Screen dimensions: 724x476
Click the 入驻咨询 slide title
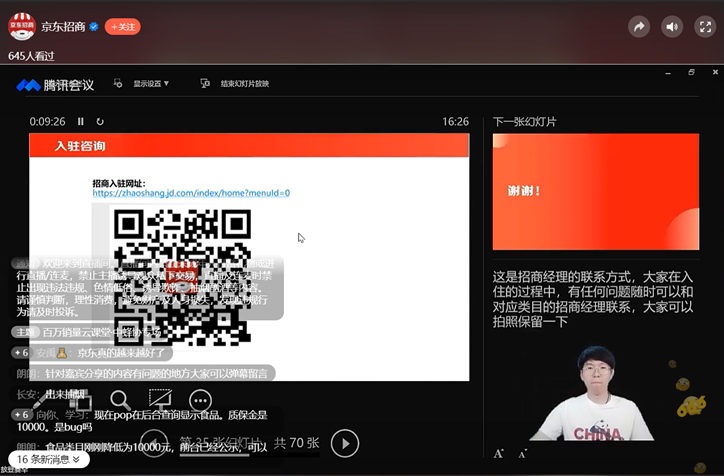coord(80,146)
